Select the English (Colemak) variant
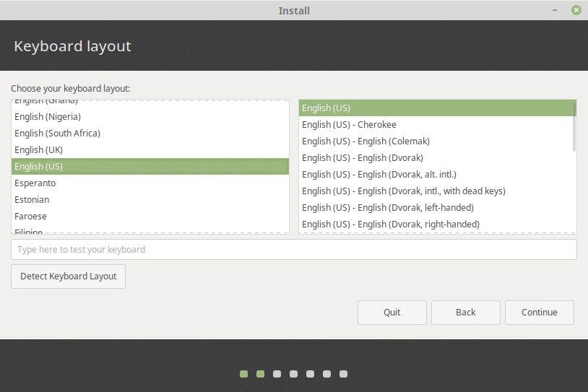 [x=436, y=141]
